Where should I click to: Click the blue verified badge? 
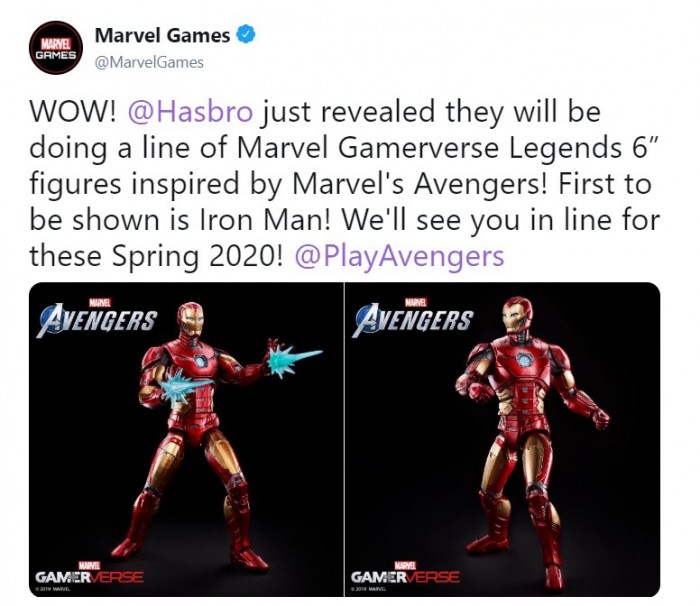(245, 35)
